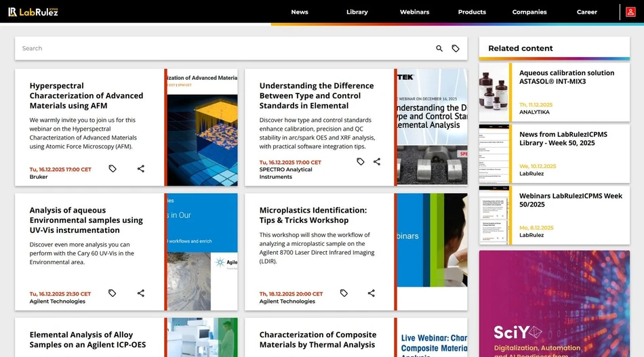The image size is (644, 357).
Task: Open the Companies menu
Action: point(529,12)
